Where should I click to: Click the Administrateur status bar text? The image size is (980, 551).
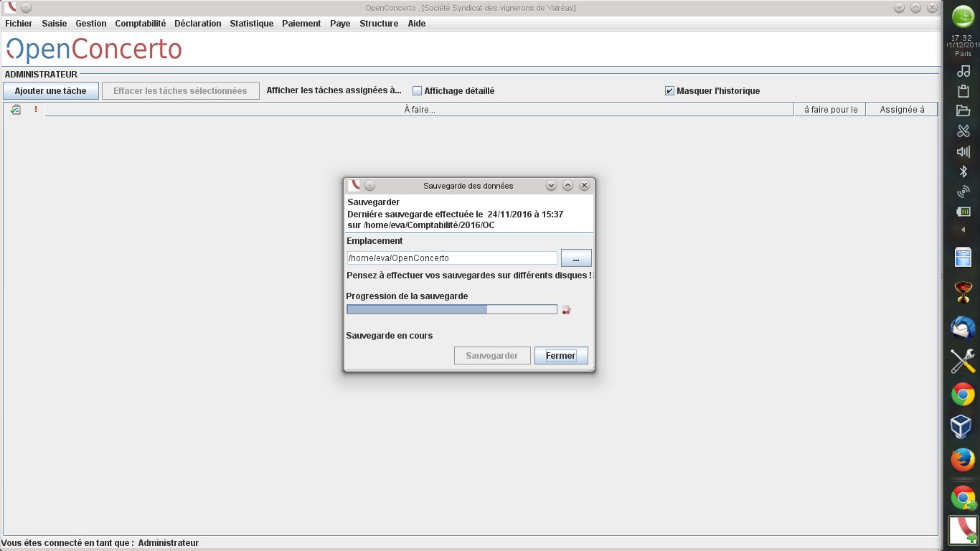tap(169, 543)
